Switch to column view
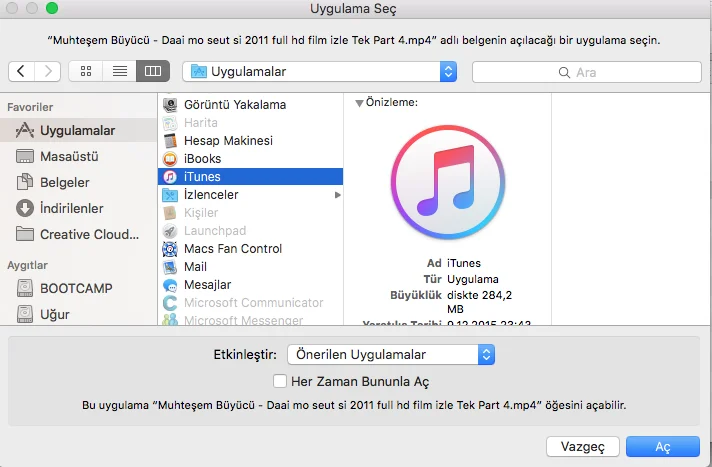Screen dimensions: 712x467 [153, 71]
